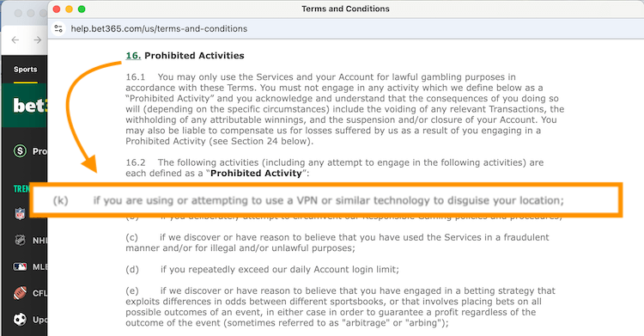Click the yellow minimize window button

click(x=69, y=9)
